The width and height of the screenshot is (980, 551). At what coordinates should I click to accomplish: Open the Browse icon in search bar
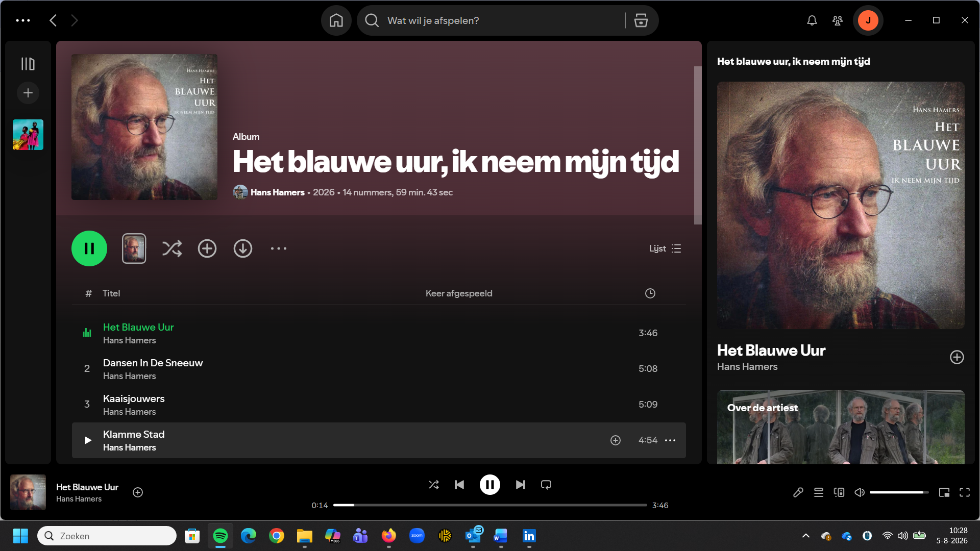pyautogui.click(x=641, y=20)
